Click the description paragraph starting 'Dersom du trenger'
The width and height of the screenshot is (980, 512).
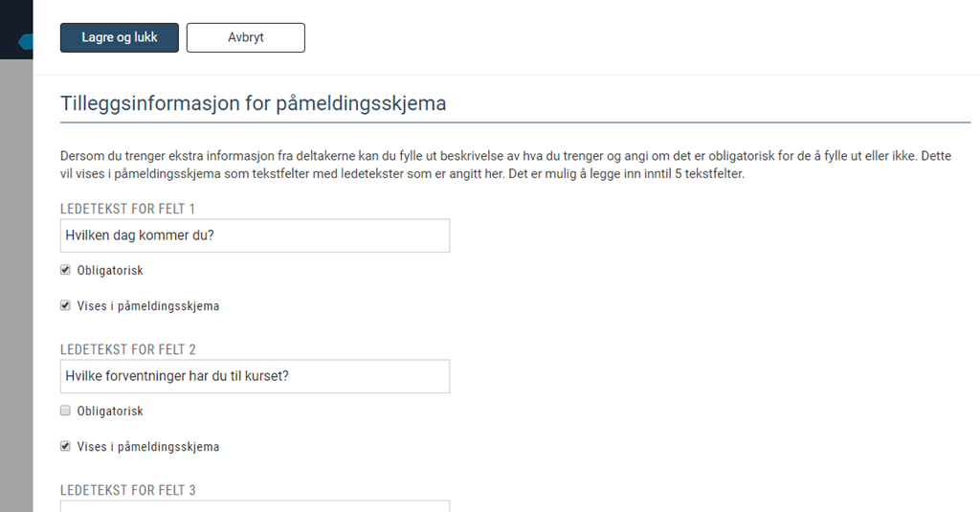505,165
